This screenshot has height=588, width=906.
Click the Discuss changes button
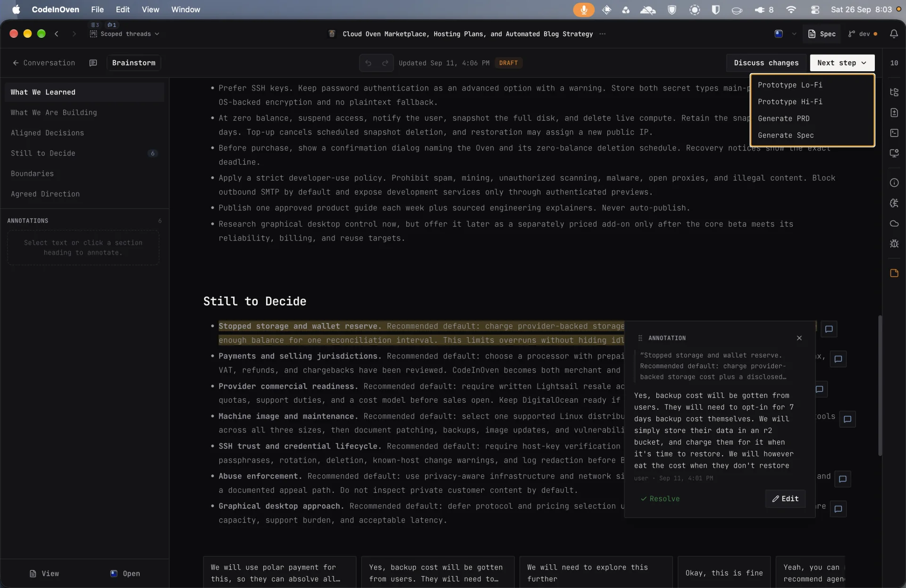point(766,63)
